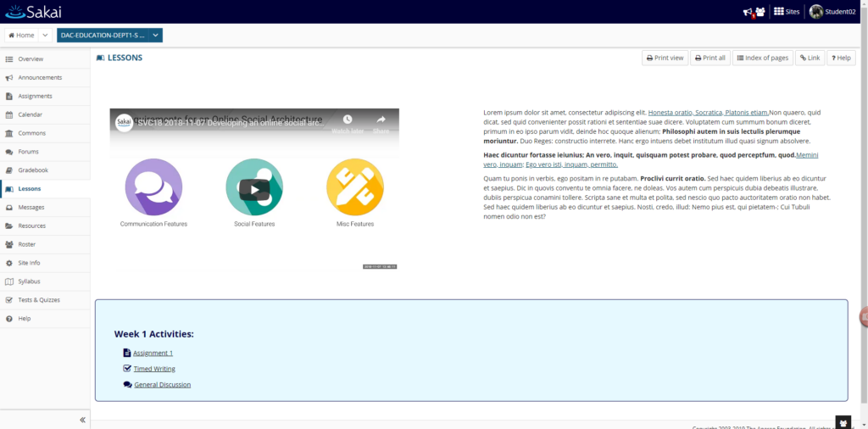Click the Help question mark button
Screen dimensions: 868x429
click(841, 58)
